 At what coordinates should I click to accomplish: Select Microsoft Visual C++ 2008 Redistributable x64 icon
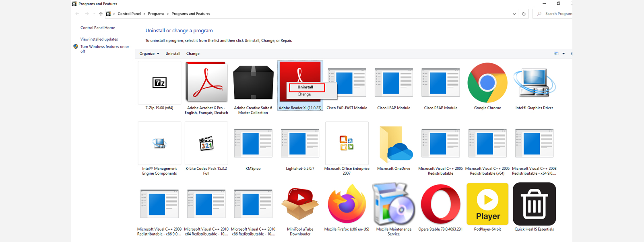[x=535, y=143]
